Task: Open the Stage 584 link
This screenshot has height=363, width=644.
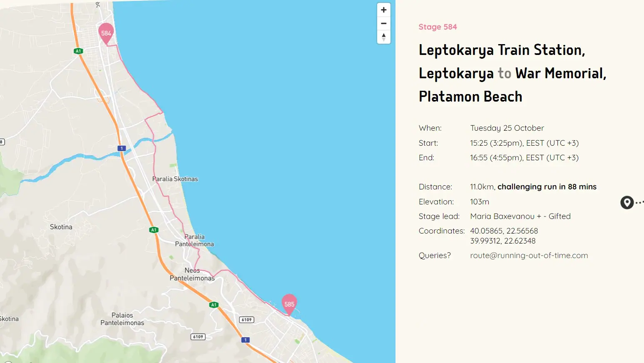Action: [x=438, y=27]
